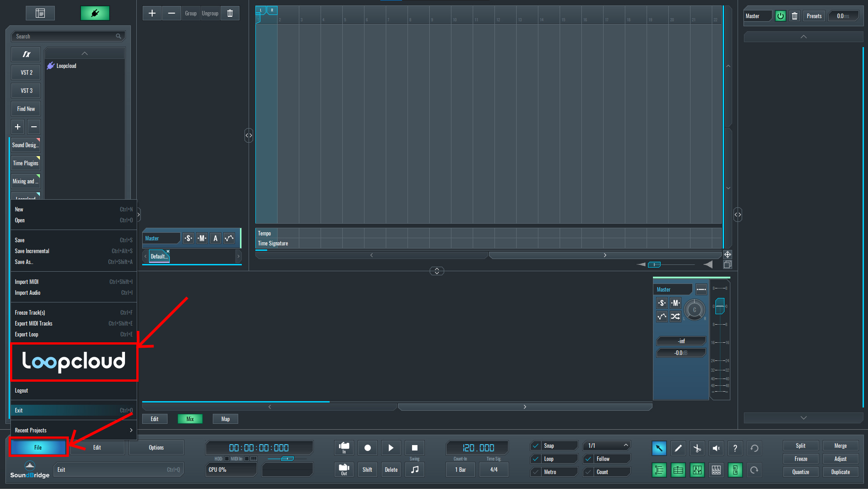Toggle the green sequencer grid view icon
Image resolution: width=868 pixels, height=489 pixels.
(x=678, y=470)
